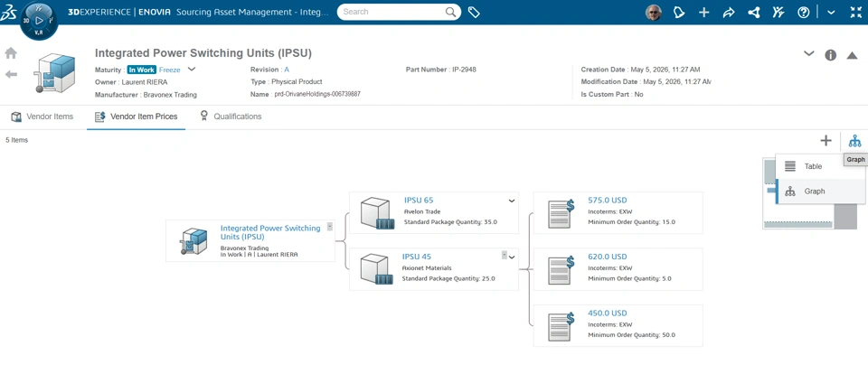The image size is (868, 365).
Task: Open IPSU 45 node chevron menu
Action: tap(512, 257)
